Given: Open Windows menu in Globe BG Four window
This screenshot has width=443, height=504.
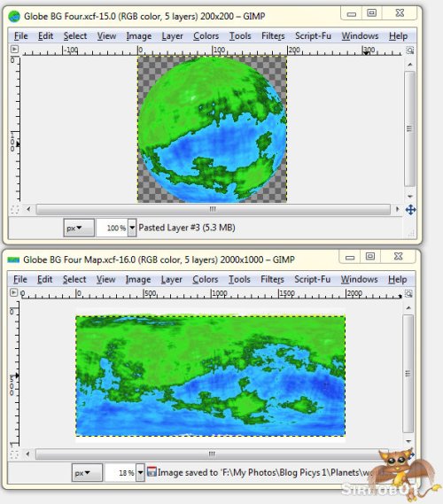Looking at the screenshot, I should pyautogui.click(x=360, y=36).
